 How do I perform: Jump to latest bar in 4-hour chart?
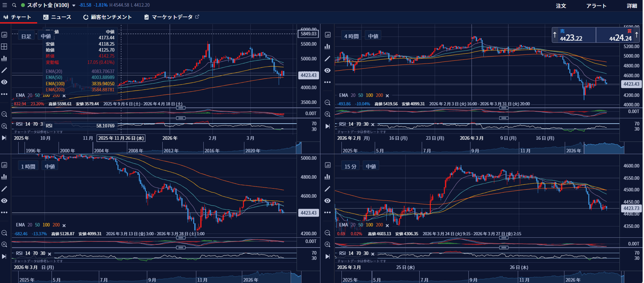pyautogui.click(x=327, y=126)
